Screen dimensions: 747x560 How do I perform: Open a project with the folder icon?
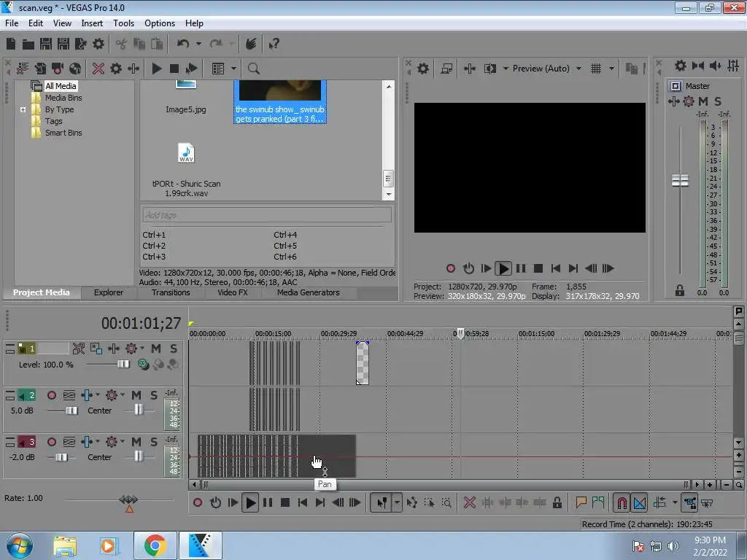[x=28, y=44]
